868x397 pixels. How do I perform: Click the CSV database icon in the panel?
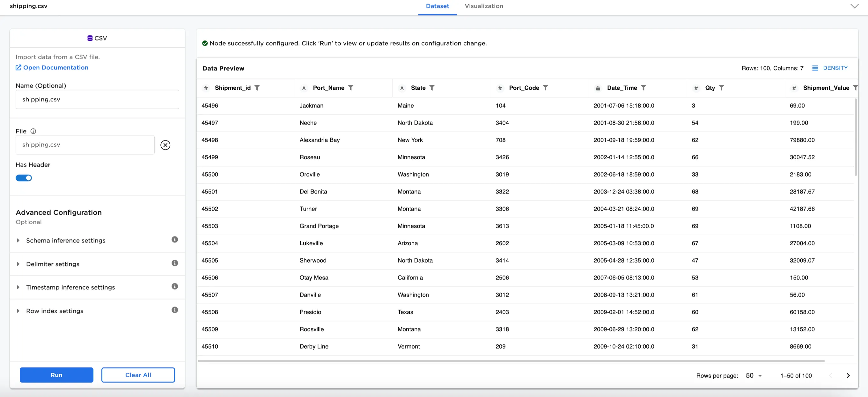[x=89, y=38]
